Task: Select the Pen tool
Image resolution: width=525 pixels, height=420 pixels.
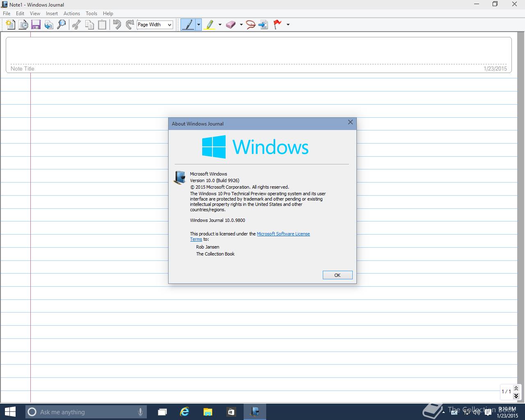Action: tap(188, 25)
